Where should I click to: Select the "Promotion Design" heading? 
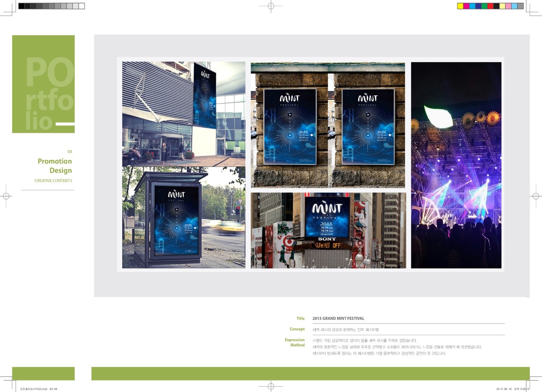(55, 166)
